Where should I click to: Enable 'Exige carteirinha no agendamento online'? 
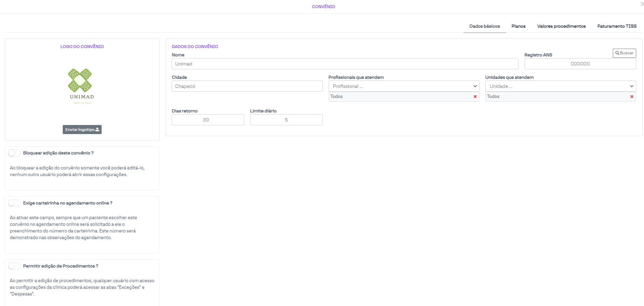14,203
